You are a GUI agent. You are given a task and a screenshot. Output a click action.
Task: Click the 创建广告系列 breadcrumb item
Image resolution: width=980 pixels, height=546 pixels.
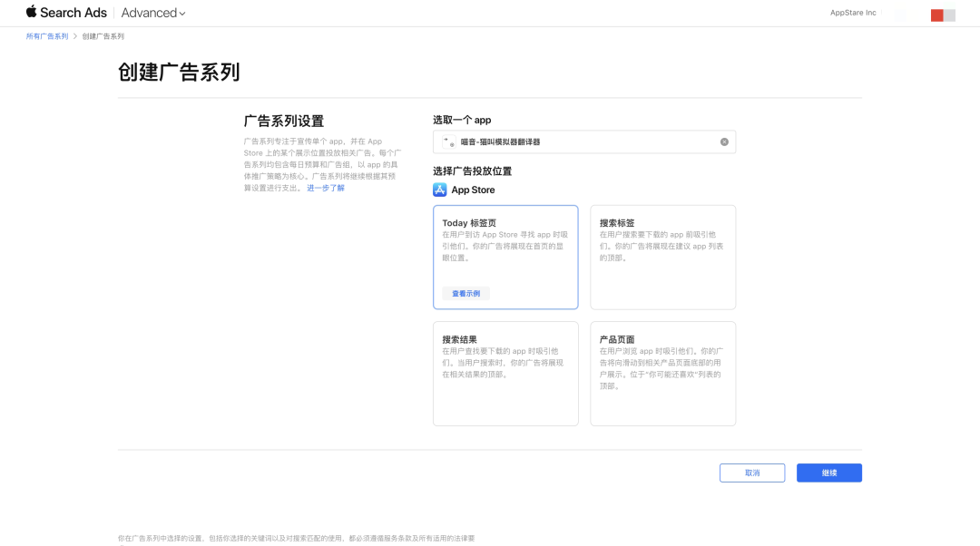click(103, 36)
